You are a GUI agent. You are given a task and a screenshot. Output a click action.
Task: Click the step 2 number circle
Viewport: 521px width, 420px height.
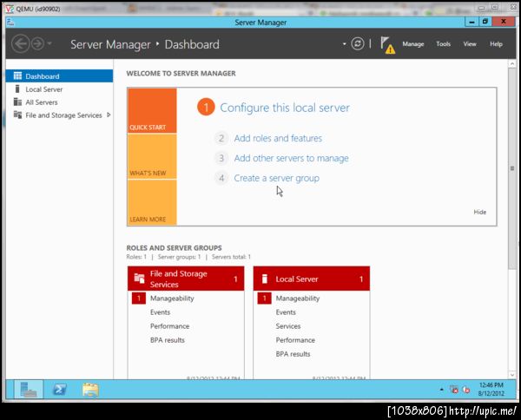221,138
